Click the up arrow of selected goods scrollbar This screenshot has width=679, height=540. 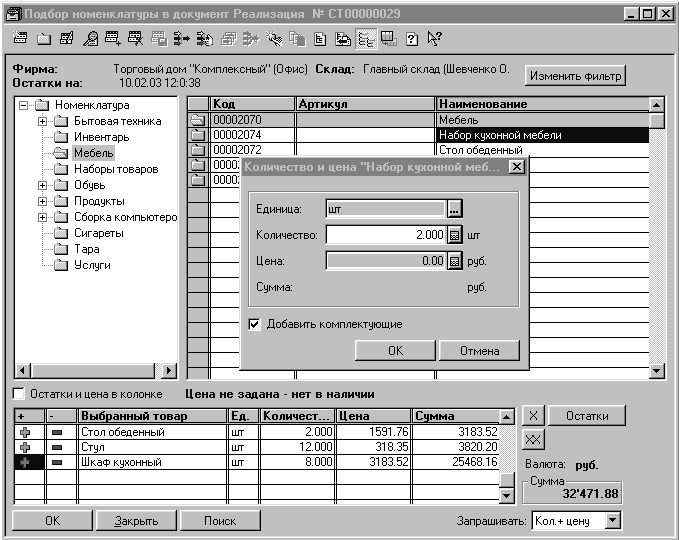(506, 417)
